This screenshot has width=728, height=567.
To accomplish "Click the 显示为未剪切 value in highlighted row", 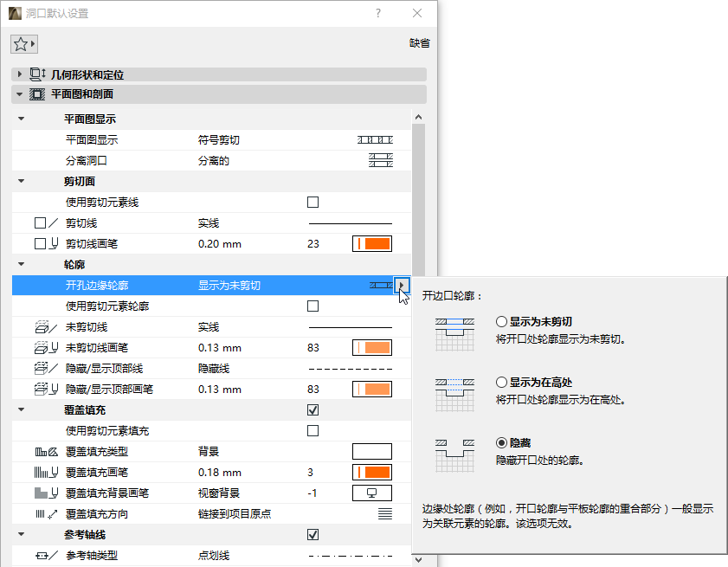I will 229,285.
